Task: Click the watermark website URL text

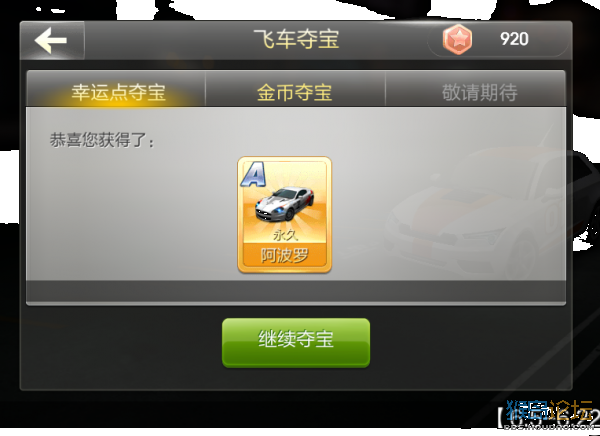Action: [549, 425]
